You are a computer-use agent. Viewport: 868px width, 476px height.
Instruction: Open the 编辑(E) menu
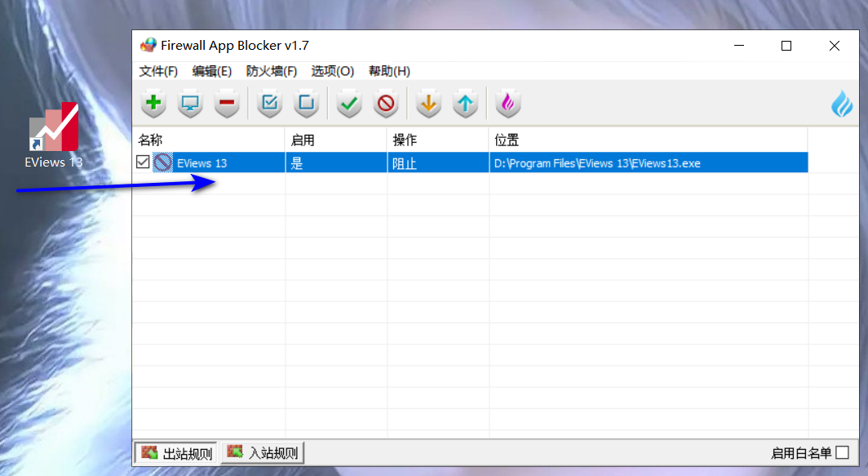pyautogui.click(x=211, y=71)
